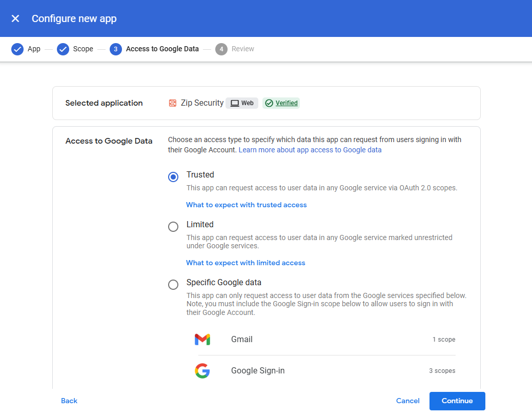This screenshot has width=532, height=416.
Task: Open Learn more about app access link
Action: (x=310, y=150)
